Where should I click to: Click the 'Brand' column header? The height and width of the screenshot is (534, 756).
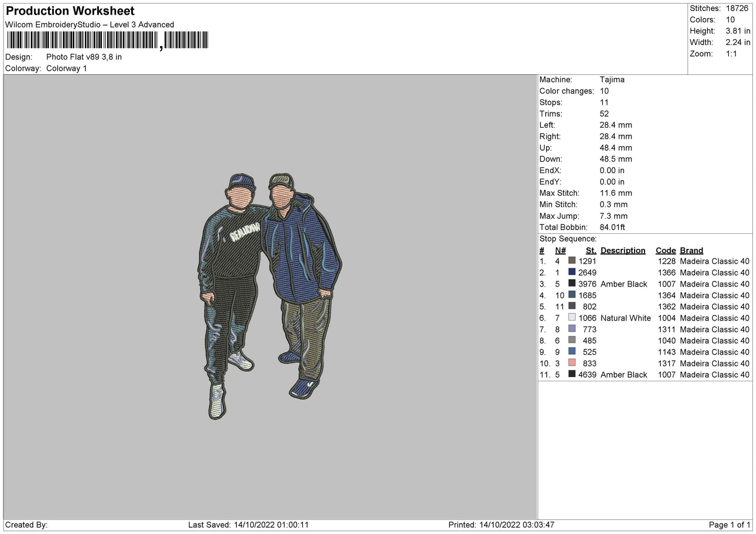pyautogui.click(x=692, y=251)
